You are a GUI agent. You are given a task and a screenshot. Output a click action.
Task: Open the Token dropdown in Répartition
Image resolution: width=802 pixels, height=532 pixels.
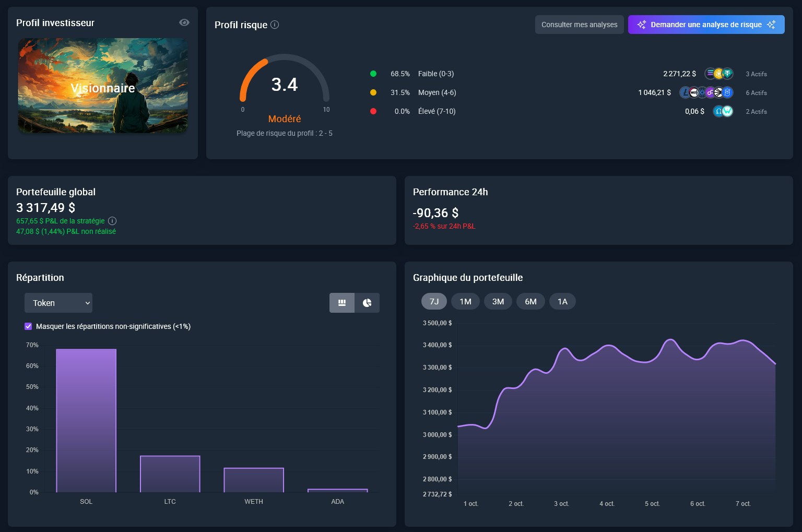click(x=58, y=303)
